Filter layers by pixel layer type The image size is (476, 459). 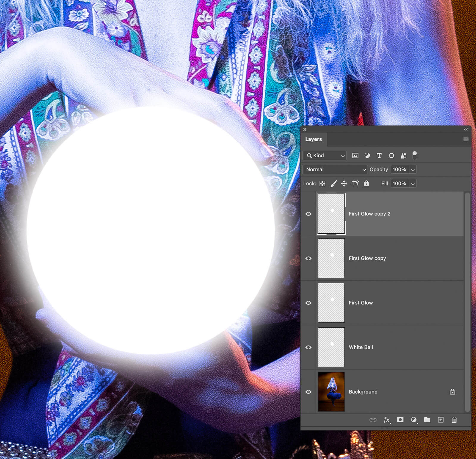coord(355,155)
